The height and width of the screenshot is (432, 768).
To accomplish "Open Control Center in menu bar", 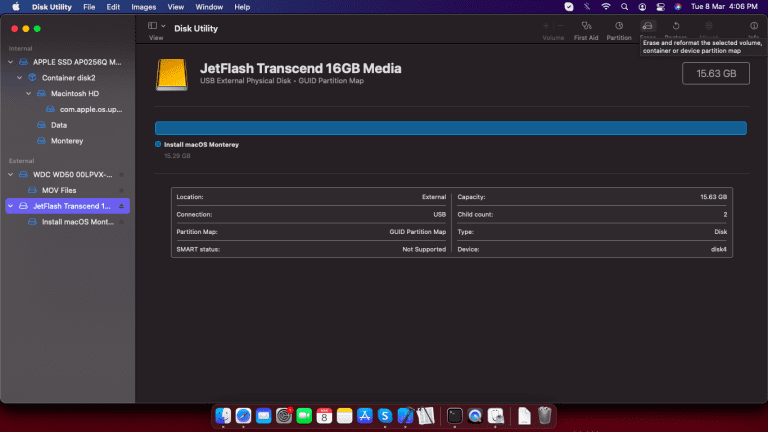I will pyautogui.click(x=660, y=7).
